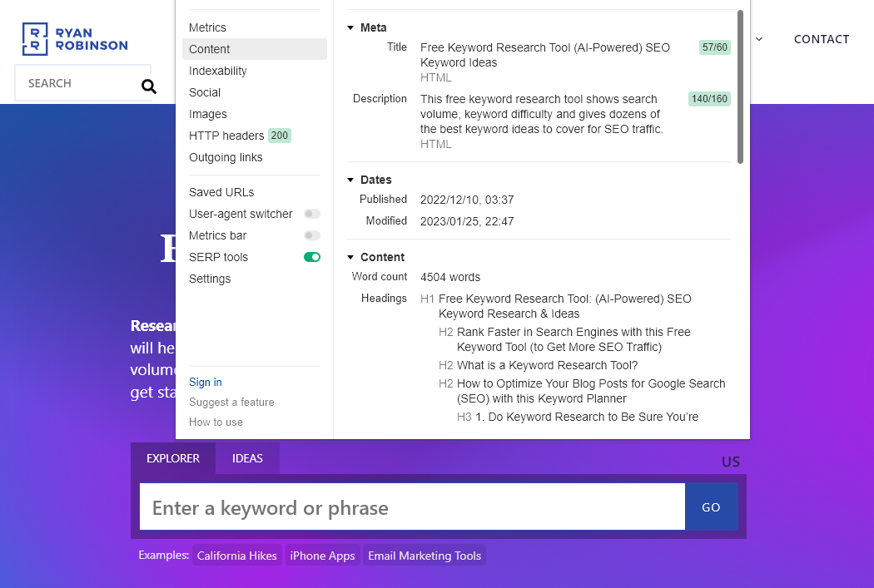Turn on the Metrics bar
874x588 pixels.
coord(311,235)
